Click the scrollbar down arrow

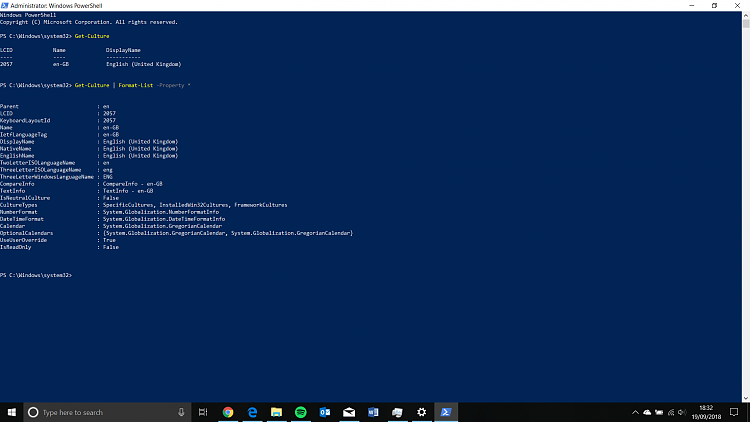tap(746, 398)
